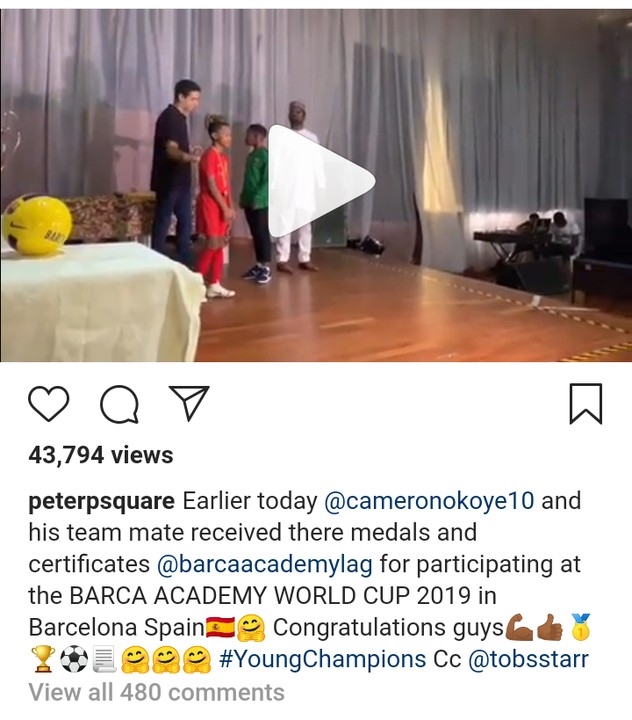Open @barcaacademylag mention

pyautogui.click(x=265, y=564)
